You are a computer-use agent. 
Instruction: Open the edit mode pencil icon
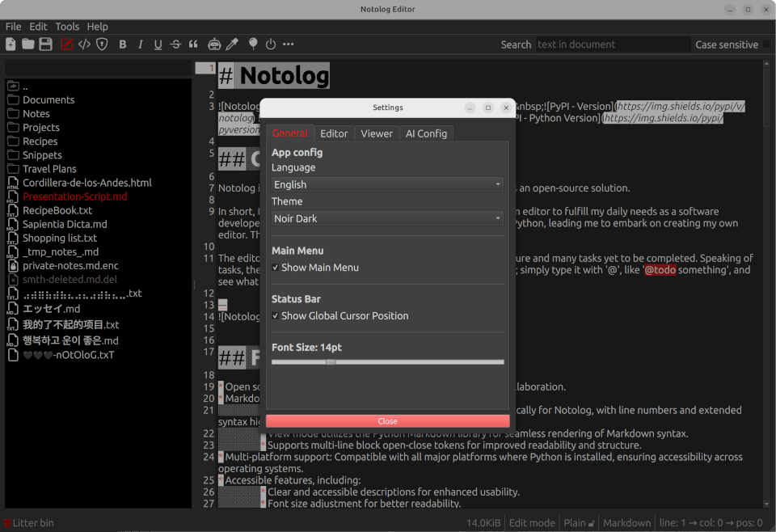point(65,44)
